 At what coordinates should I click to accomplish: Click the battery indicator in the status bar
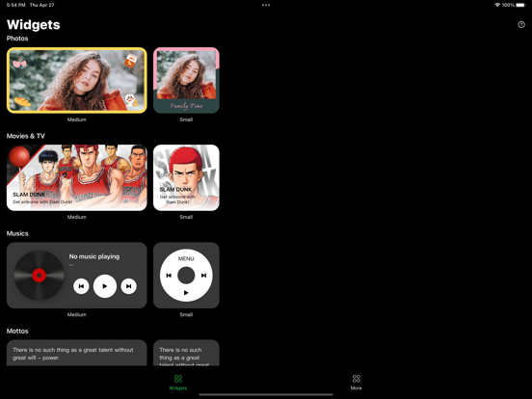tap(520, 5)
